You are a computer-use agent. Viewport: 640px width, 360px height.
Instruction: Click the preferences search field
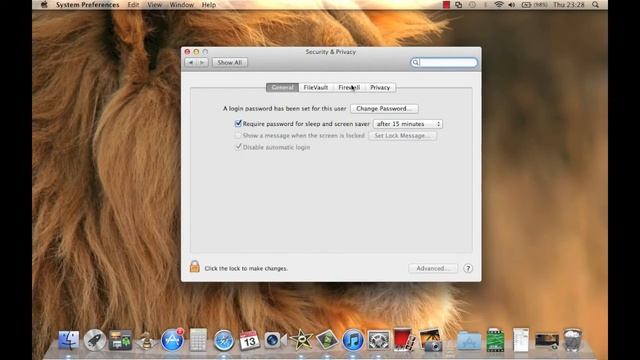[444, 62]
